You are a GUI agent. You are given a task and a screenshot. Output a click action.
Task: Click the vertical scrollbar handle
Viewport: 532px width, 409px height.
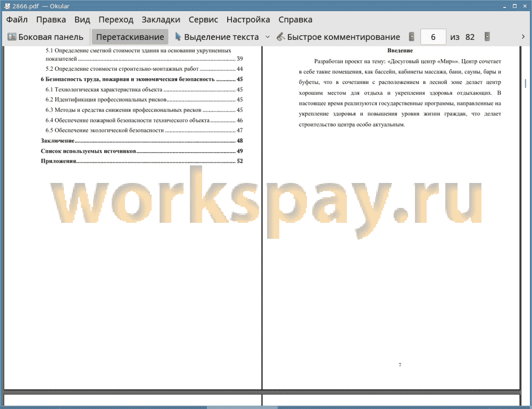[526, 83]
